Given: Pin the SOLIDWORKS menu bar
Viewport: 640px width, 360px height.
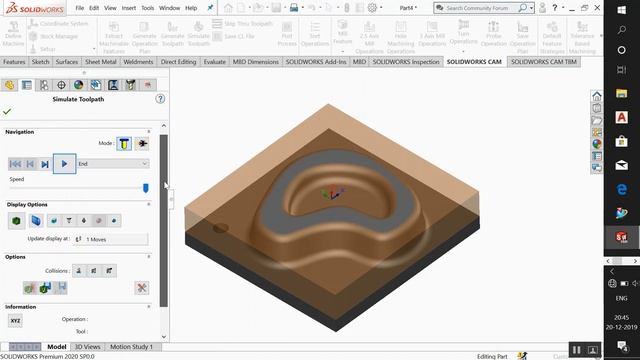Looking at the screenshot, I should (x=210, y=8).
